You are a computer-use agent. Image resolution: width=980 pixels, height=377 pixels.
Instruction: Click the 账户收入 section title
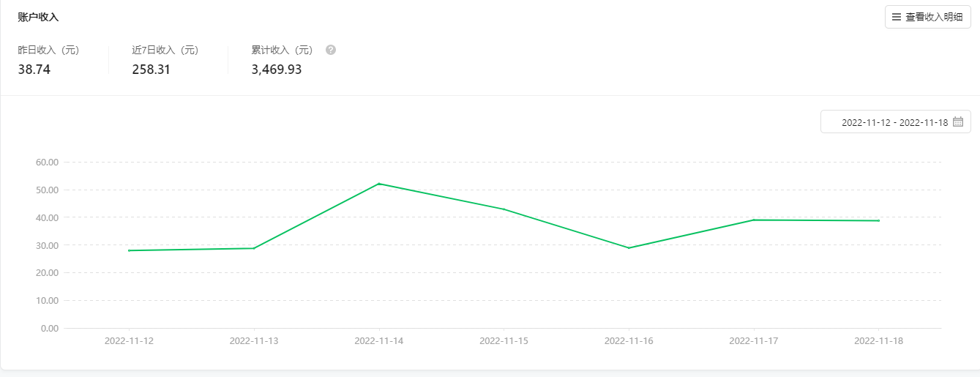pyautogui.click(x=38, y=17)
